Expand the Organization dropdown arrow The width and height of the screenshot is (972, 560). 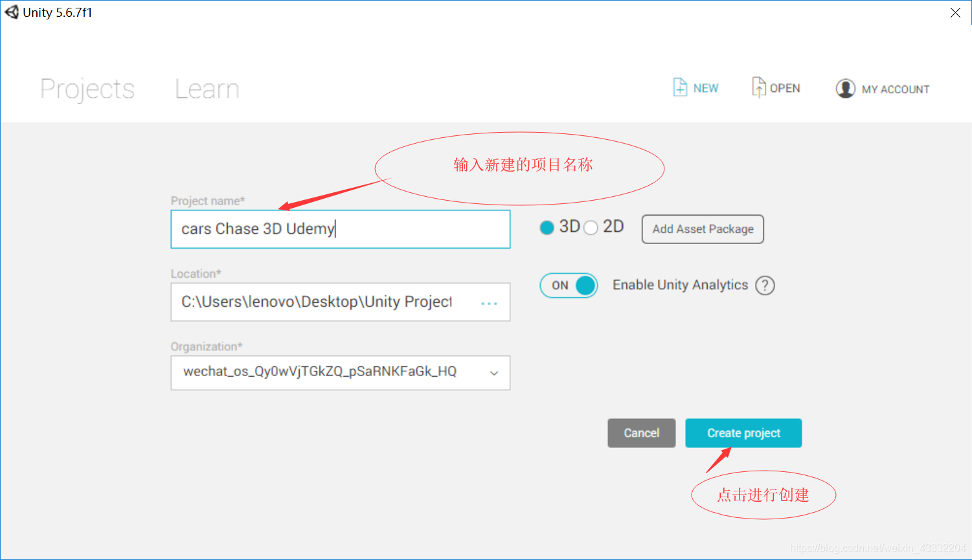[494, 373]
